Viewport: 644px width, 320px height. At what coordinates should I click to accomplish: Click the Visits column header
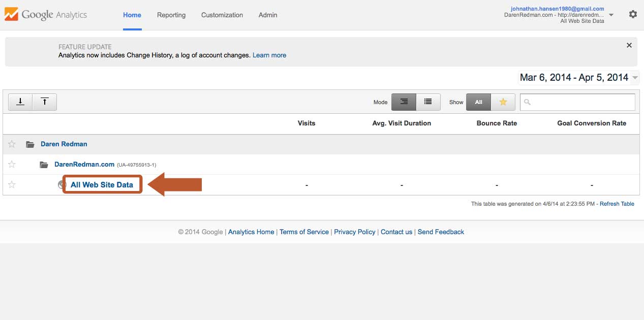tap(306, 123)
